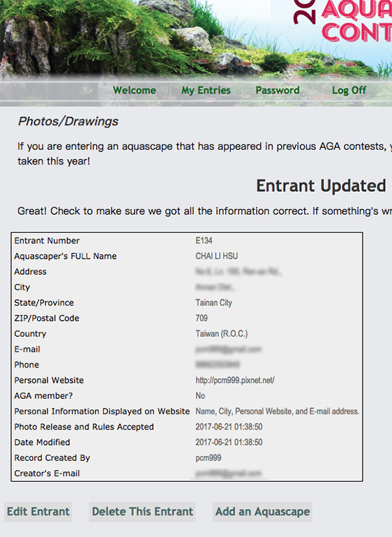
Task: Select entrant number E134
Action: (x=204, y=241)
